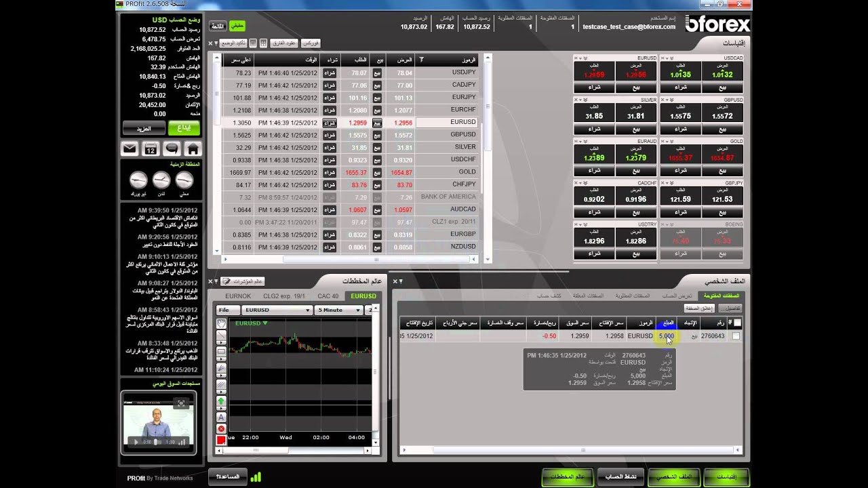
Task: Click the green signal bars icon at bottom
Action: coord(256,477)
